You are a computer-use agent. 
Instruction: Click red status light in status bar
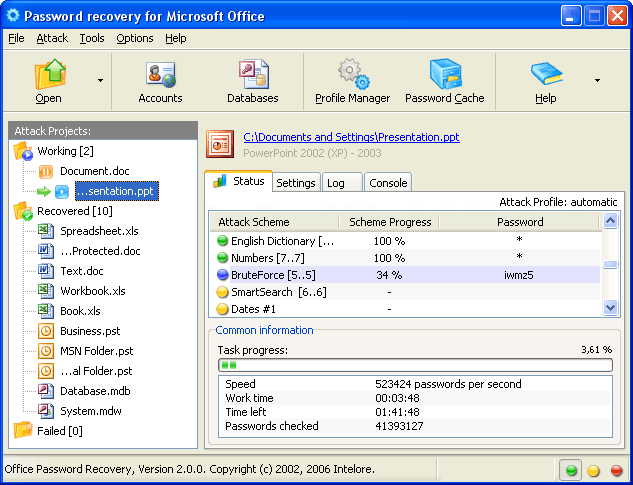616,470
